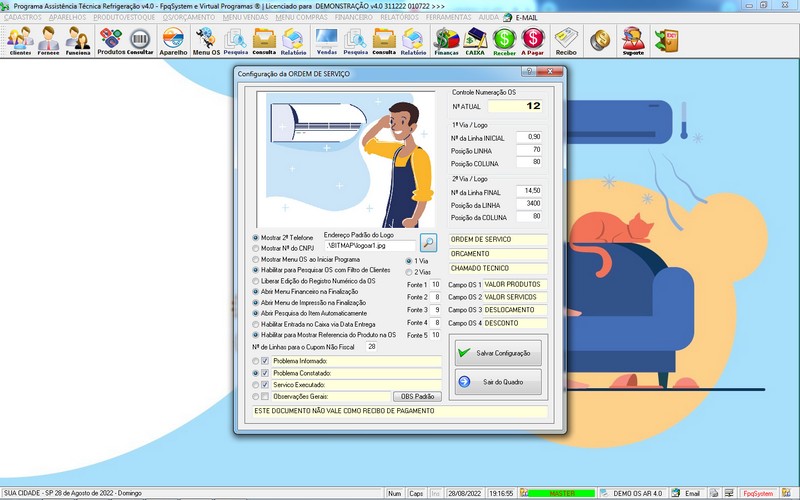Image resolution: width=800 pixels, height=500 pixels.
Task: Click the Vendas toolbar icon
Action: 326,40
